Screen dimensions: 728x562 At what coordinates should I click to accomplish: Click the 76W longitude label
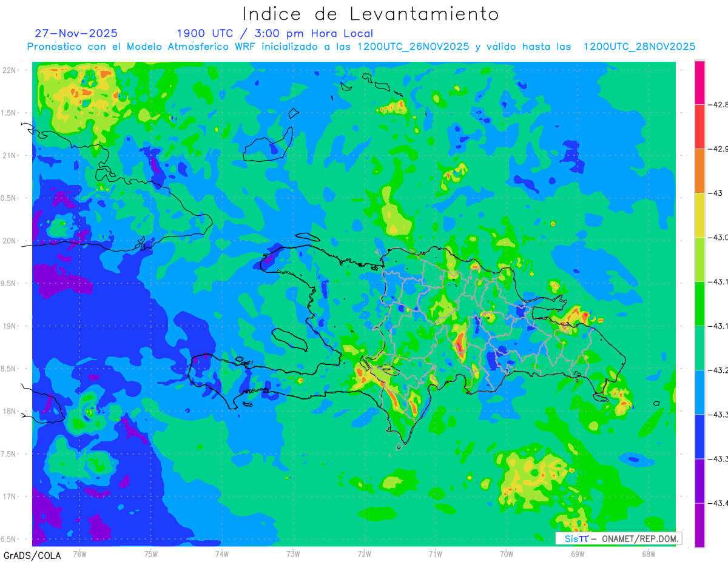[x=79, y=554]
